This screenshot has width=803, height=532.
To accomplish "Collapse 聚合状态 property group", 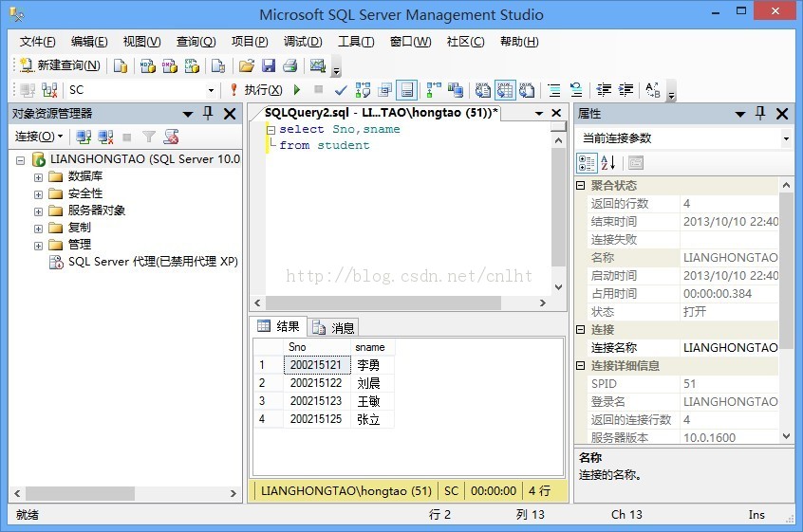I will coord(580,185).
